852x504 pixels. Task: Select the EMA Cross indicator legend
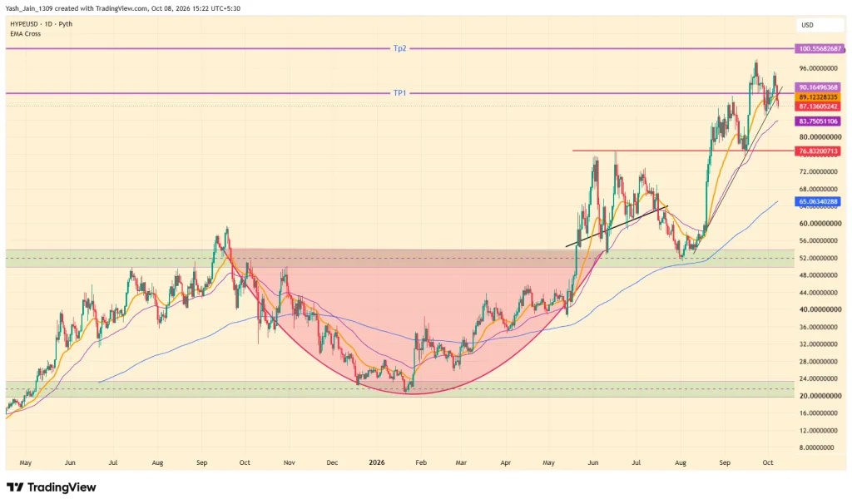[x=25, y=33]
